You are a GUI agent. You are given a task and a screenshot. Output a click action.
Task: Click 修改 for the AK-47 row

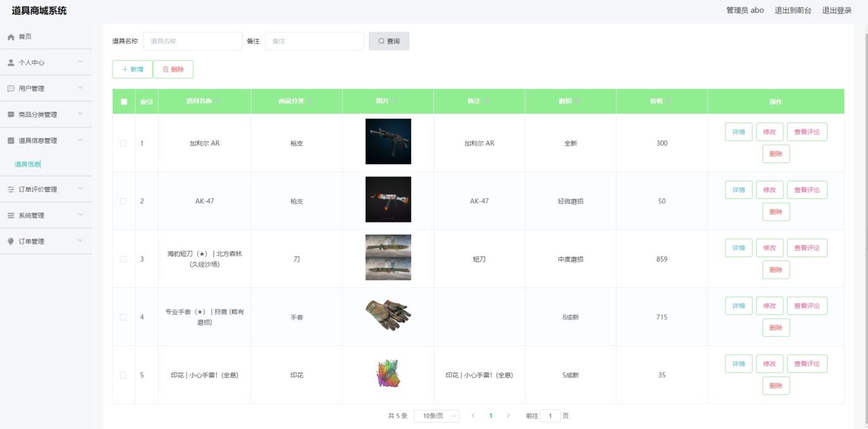click(769, 190)
